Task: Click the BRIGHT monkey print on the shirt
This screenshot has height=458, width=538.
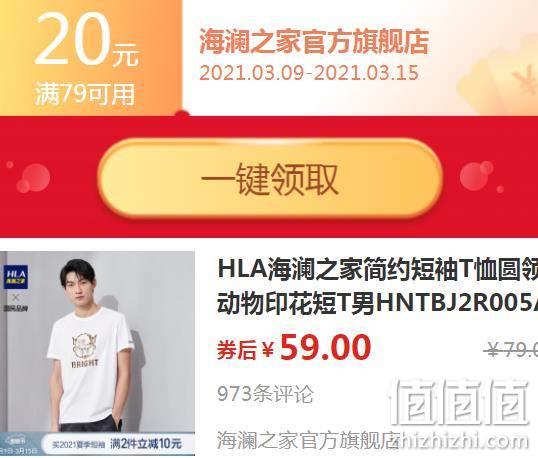Action: click(85, 350)
